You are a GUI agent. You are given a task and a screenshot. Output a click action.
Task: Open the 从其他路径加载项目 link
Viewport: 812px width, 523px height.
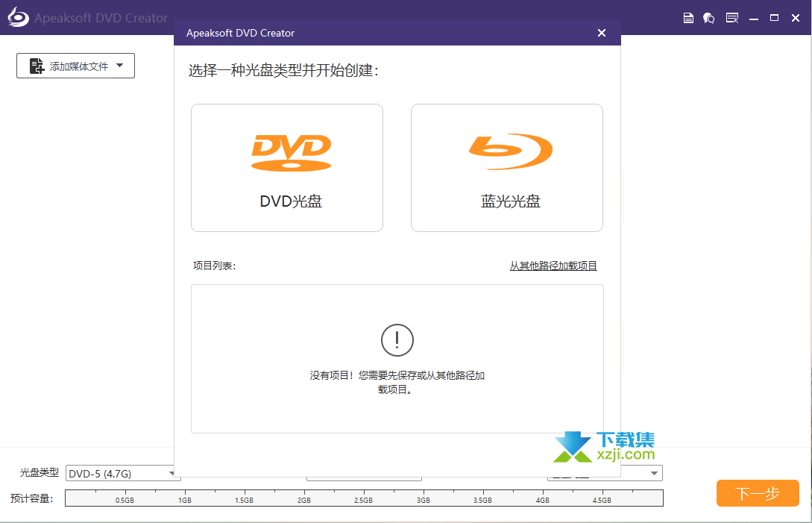point(553,266)
